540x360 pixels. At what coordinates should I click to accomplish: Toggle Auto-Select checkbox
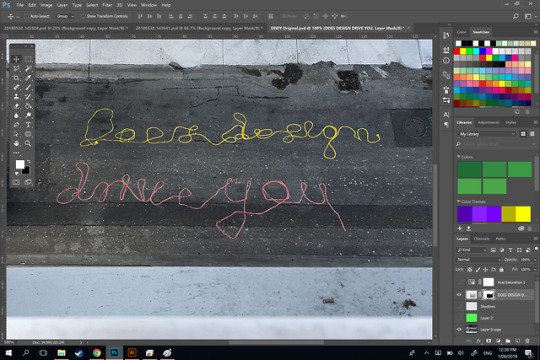pos(27,16)
